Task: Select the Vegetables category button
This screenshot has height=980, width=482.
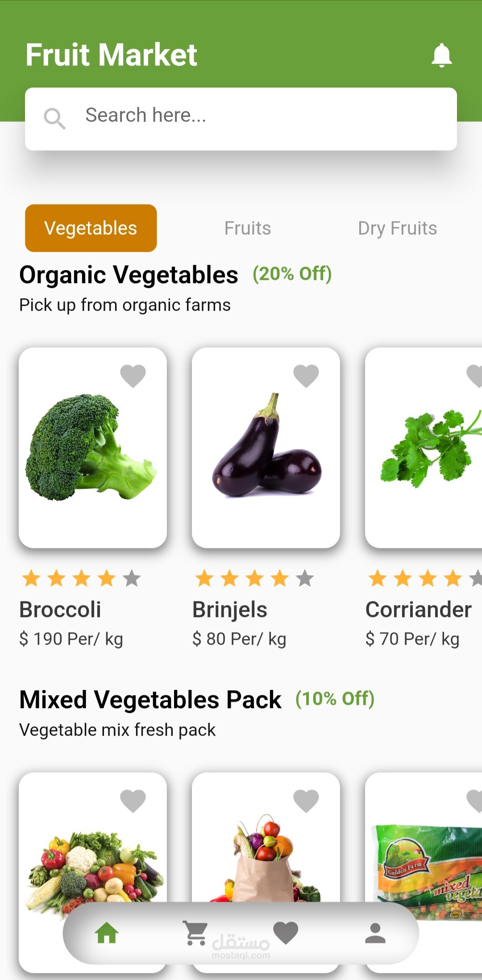Action: coord(91,228)
